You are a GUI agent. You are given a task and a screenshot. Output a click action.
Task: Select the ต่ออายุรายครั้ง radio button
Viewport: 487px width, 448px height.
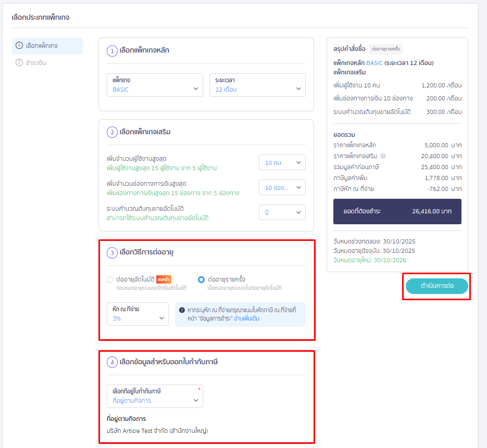point(201,279)
